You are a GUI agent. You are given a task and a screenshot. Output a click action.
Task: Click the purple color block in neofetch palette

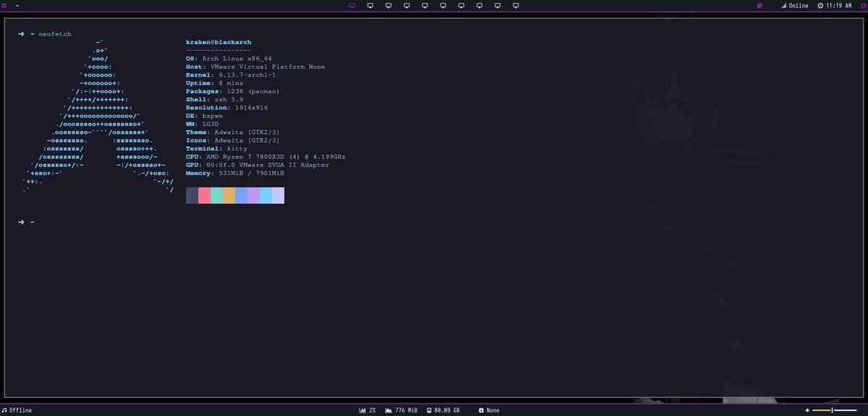coord(253,195)
